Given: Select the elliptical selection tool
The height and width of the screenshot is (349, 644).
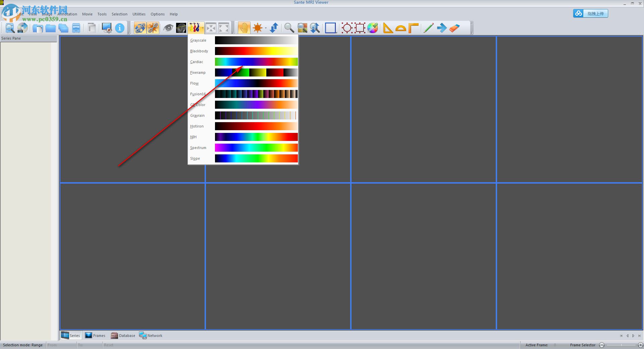Looking at the screenshot, I should click(347, 28).
